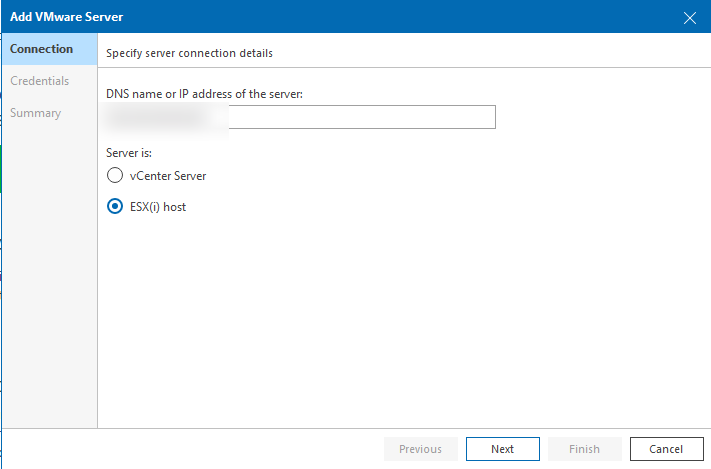Image resolution: width=711 pixels, height=469 pixels.
Task: Cancel the Add VMware Server wizard
Action: click(667, 449)
